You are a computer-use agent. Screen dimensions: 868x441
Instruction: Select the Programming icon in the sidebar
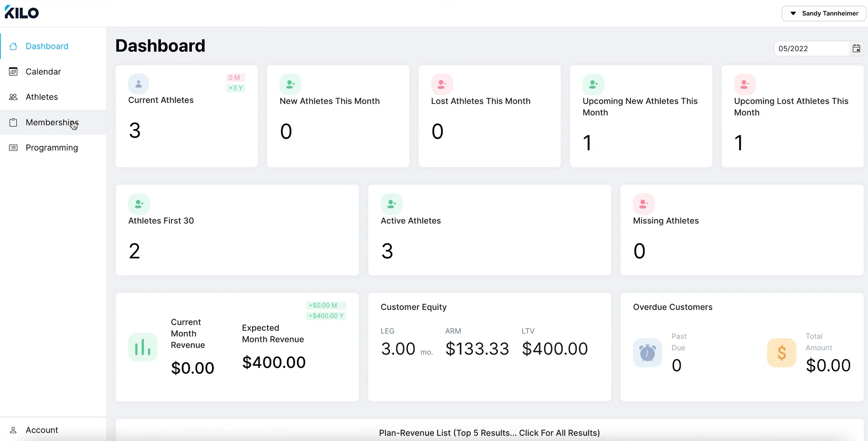click(x=13, y=147)
